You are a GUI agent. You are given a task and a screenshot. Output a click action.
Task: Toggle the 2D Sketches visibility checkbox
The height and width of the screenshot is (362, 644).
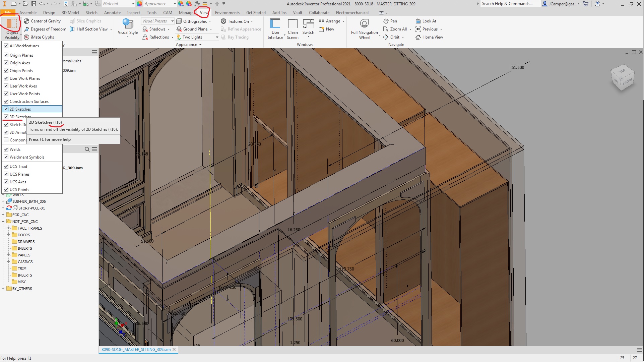coord(6,109)
